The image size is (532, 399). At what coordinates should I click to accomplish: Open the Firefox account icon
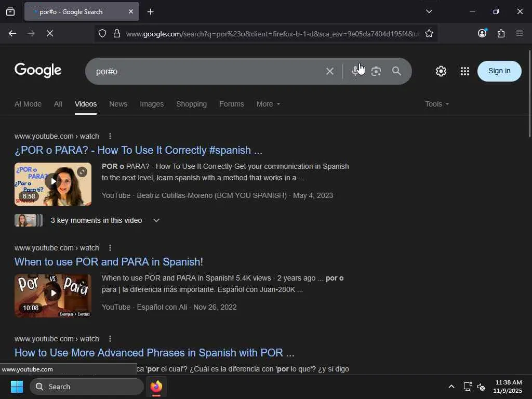(x=482, y=33)
